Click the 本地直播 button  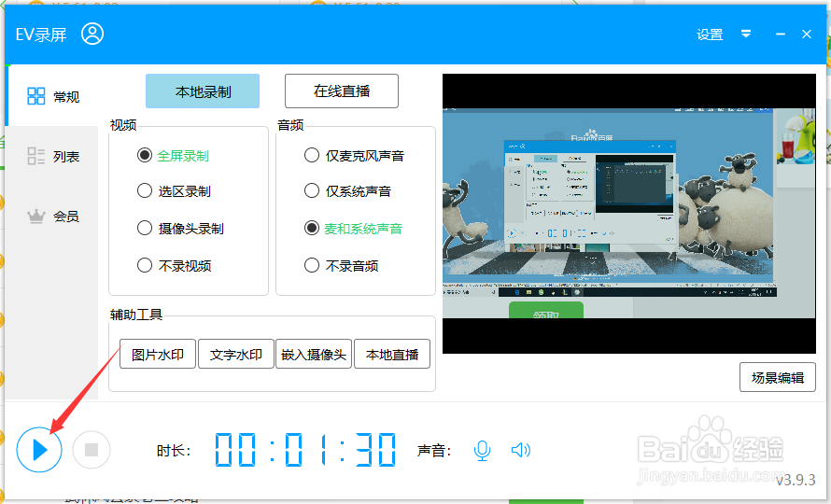pos(392,354)
